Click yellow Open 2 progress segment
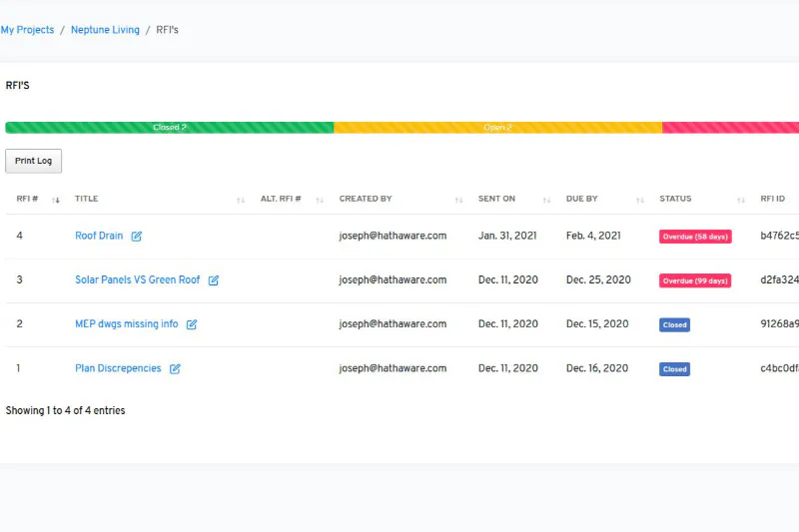This screenshot has height=532, width=799. (x=497, y=128)
